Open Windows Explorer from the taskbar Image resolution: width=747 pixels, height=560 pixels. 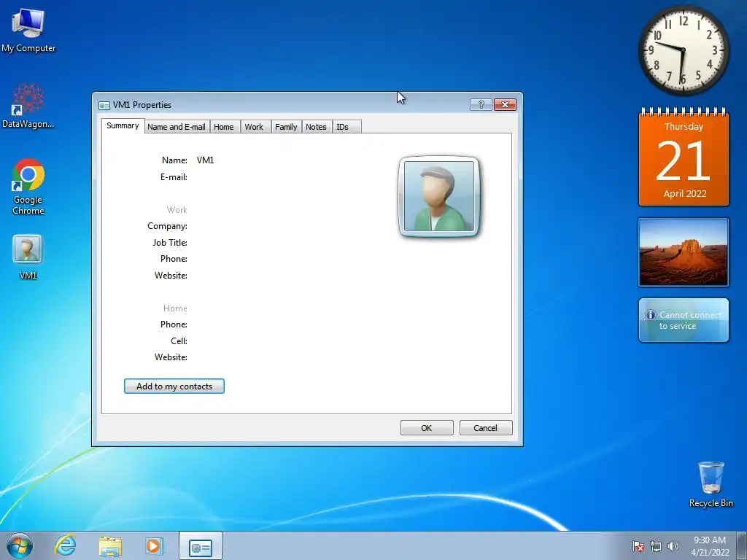click(110, 546)
